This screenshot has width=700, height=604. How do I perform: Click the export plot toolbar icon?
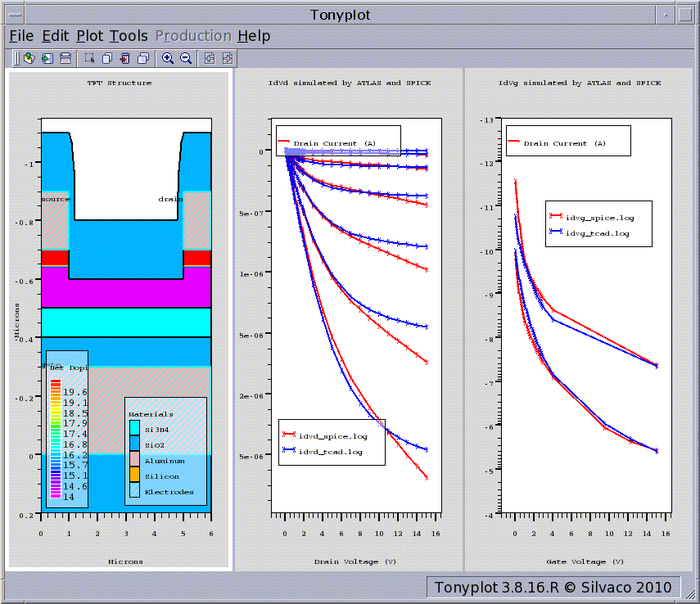coord(47,58)
